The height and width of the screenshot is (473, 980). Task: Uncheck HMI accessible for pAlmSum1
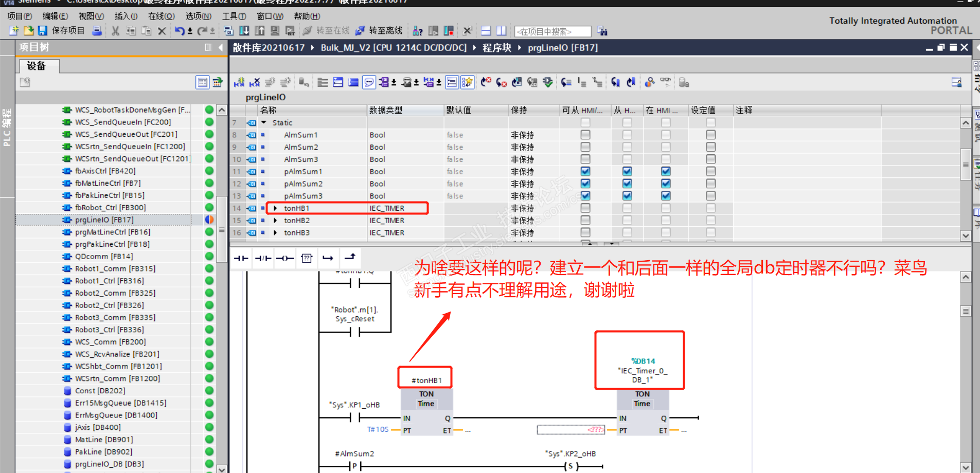coord(585,172)
